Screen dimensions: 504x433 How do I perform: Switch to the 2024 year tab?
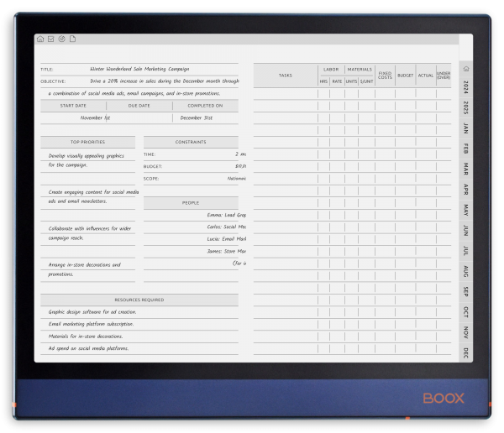click(x=466, y=87)
